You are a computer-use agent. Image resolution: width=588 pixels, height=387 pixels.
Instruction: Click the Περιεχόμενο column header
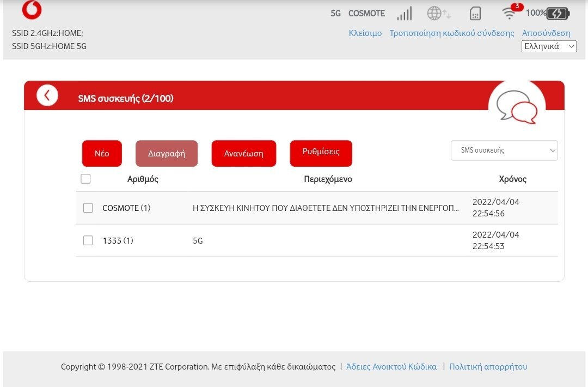328,179
